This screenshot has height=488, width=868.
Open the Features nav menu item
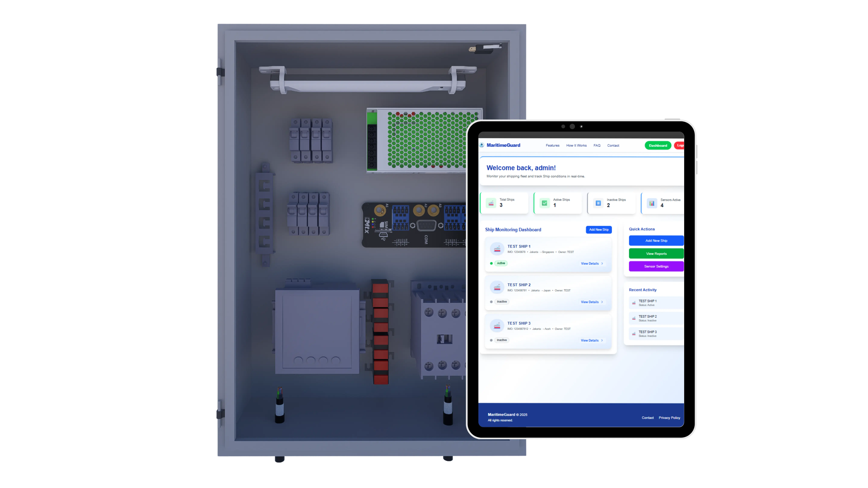[x=552, y=145]
